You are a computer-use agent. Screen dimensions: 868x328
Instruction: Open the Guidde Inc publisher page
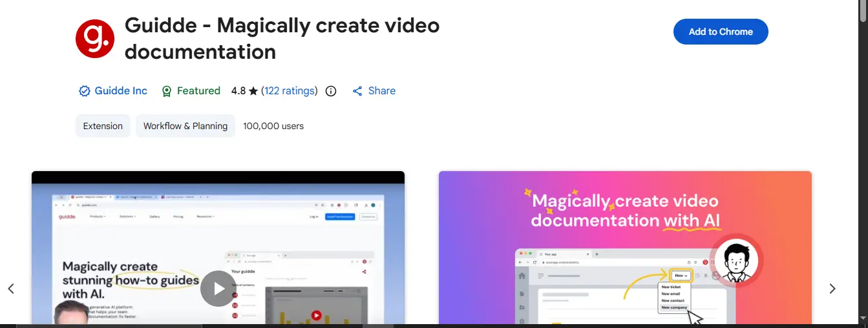point(121,91)
